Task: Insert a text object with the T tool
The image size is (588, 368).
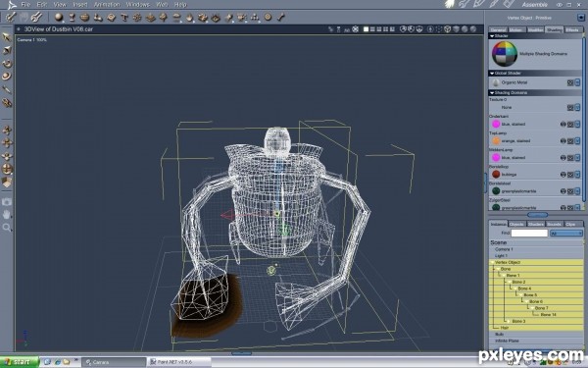Action: tap(124, 17)
